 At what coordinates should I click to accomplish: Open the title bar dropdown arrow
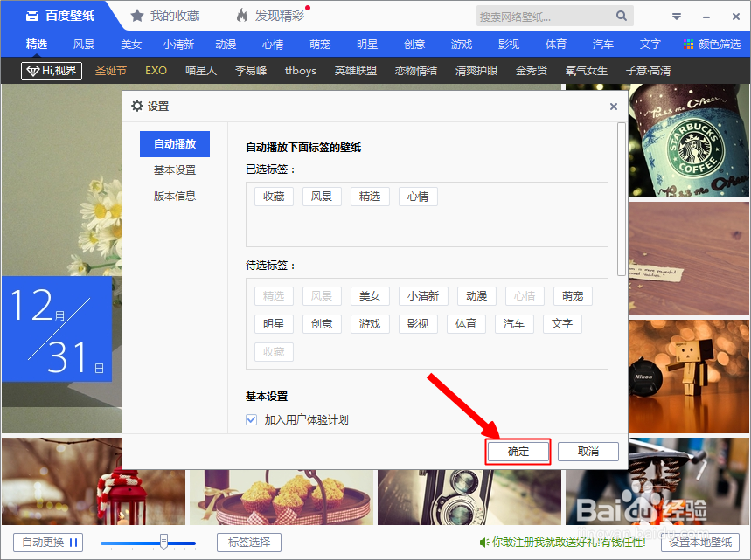click(x=675, y=16)
